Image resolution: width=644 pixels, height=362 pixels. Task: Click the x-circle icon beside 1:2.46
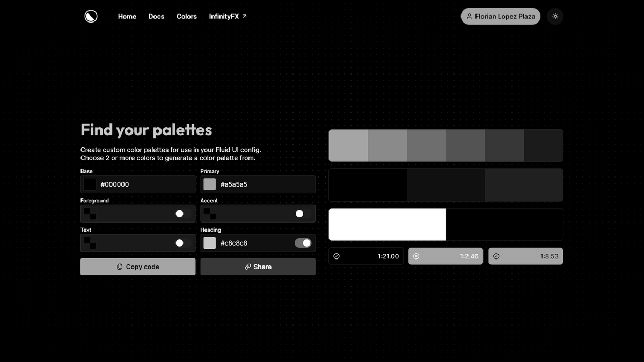[x=416, y=256]
